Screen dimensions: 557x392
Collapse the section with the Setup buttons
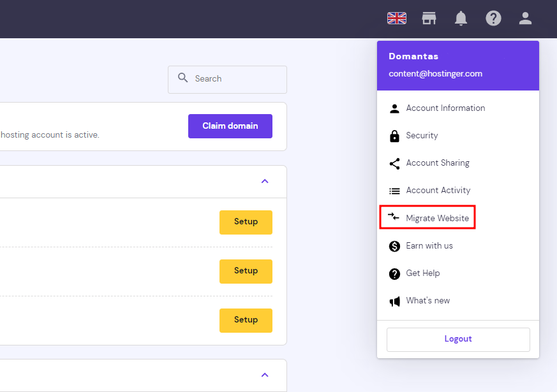pos(265,181)
